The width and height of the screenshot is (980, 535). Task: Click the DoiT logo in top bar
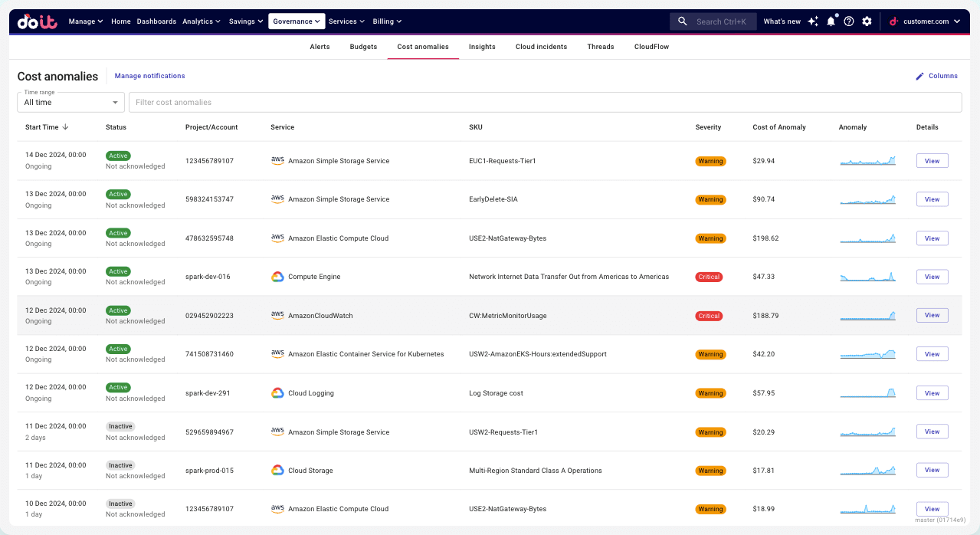pos(38,21)
